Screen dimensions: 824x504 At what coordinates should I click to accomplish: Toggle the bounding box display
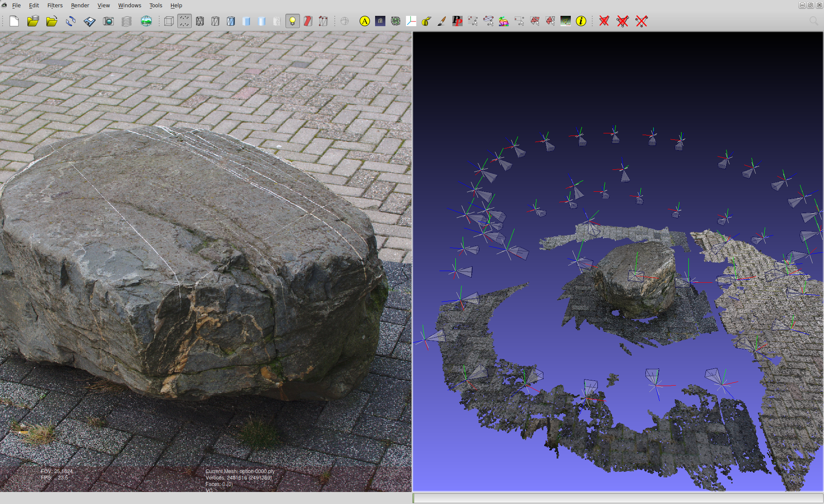click(169, 21)
